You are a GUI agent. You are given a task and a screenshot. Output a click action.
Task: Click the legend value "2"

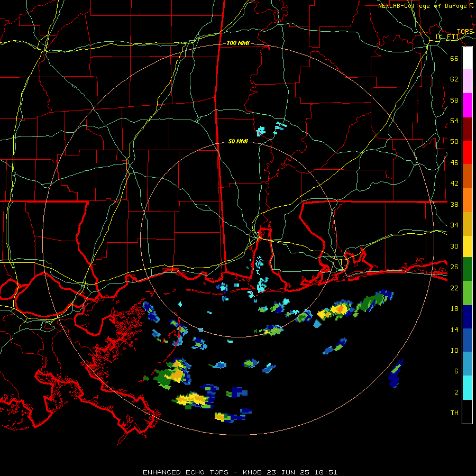(x=456, y=392)
